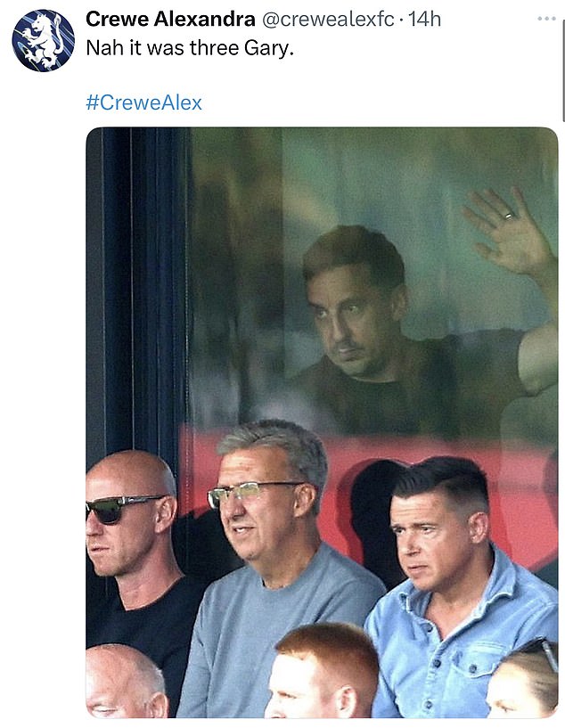
Task: Open the attached photo in full view
Action: tap(322, 422)
